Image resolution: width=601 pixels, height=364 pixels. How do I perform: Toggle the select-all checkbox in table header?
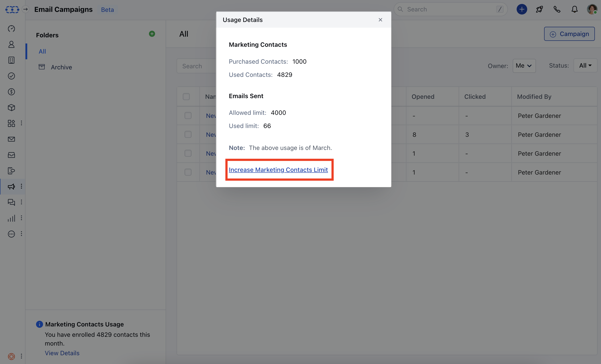(186, 97)
